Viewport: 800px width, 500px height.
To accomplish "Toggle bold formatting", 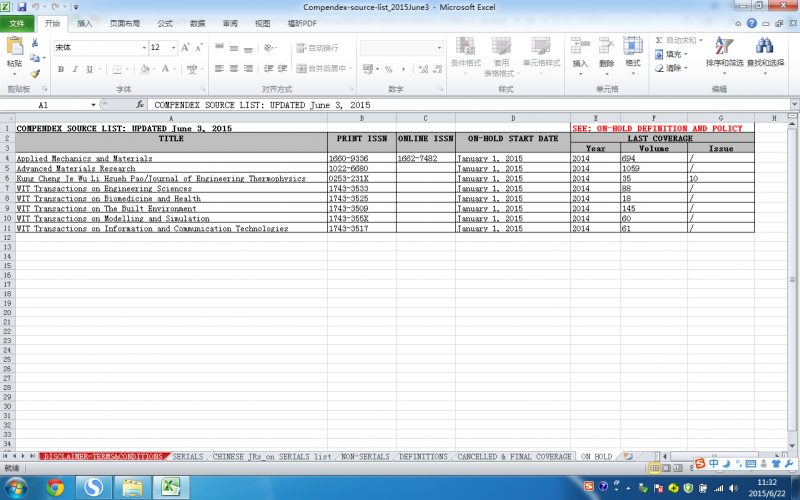I will (61, 69).
